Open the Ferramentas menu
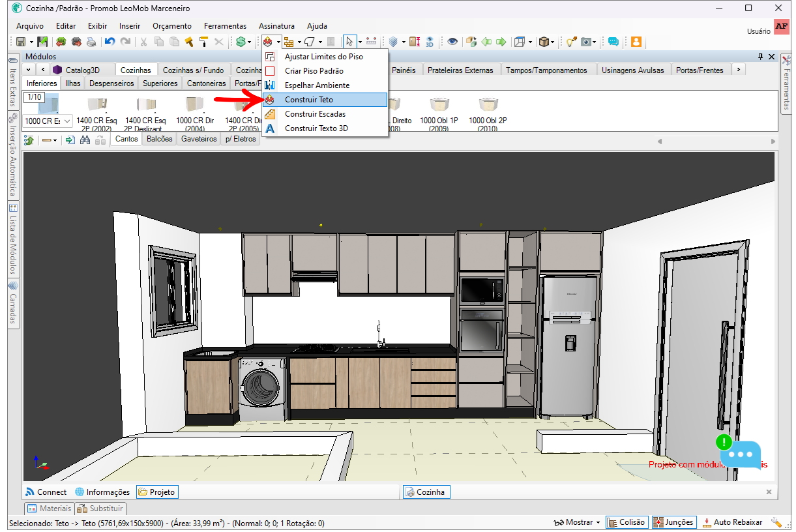Image resolution: width=796 pixels, height=532 pixels. (x=225, y=26)
